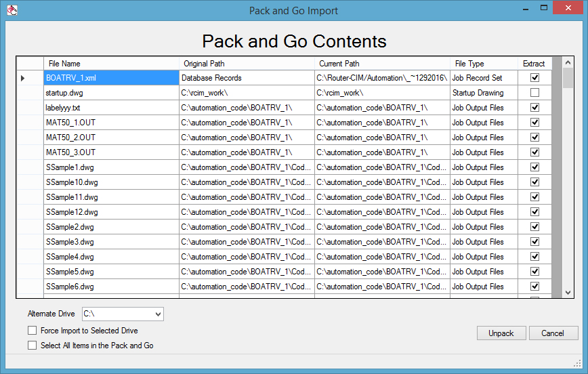Click Current Path cell for startup.dwg
The height and width of the screenshot is (374, 588).
[x=382, y=93]
